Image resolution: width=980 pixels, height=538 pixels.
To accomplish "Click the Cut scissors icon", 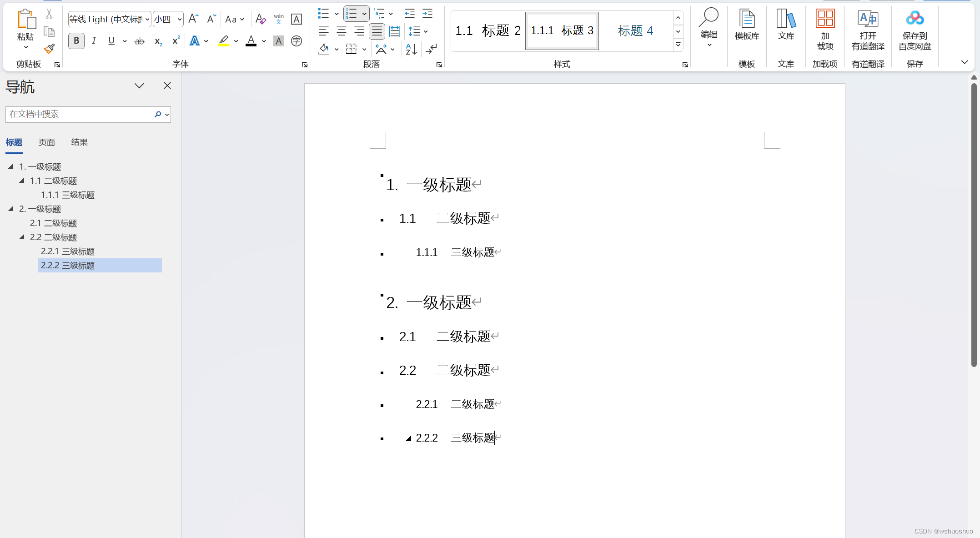I will (49, 14).
